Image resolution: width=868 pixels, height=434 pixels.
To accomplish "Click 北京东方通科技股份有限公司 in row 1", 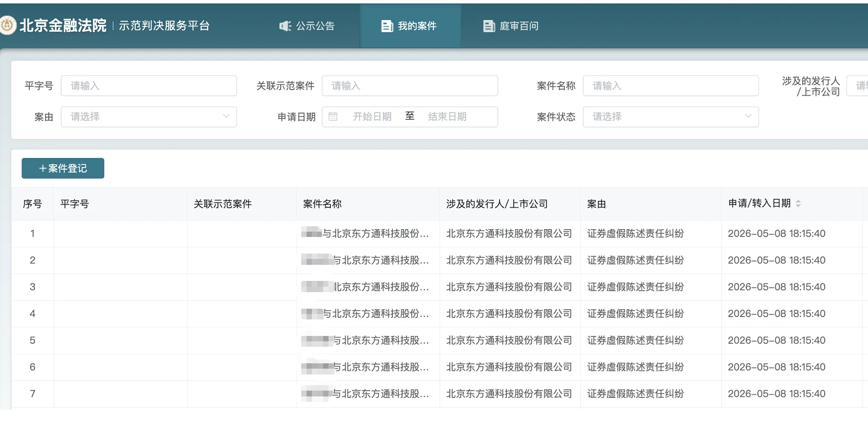I will pyautogui.click(x=509, y=234).
